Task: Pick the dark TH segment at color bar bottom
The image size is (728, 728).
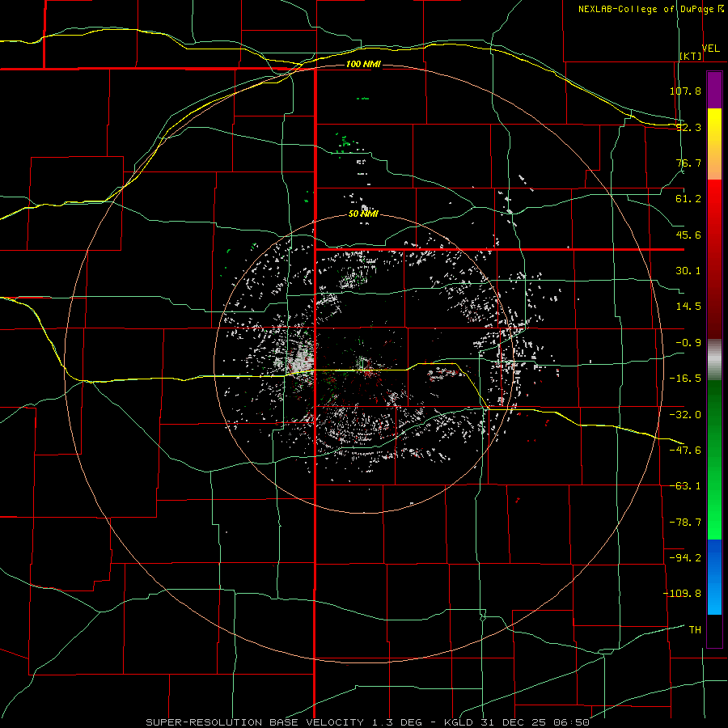Action: click(x=714, y=630)
